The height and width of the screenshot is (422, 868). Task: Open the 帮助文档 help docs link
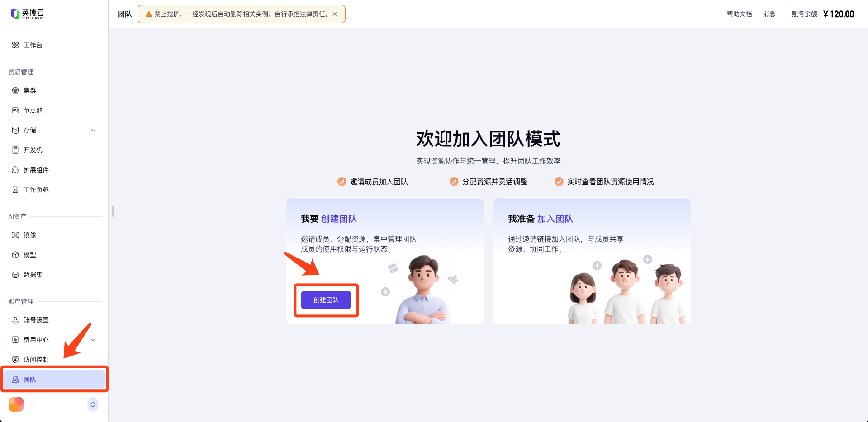(739, 14)
